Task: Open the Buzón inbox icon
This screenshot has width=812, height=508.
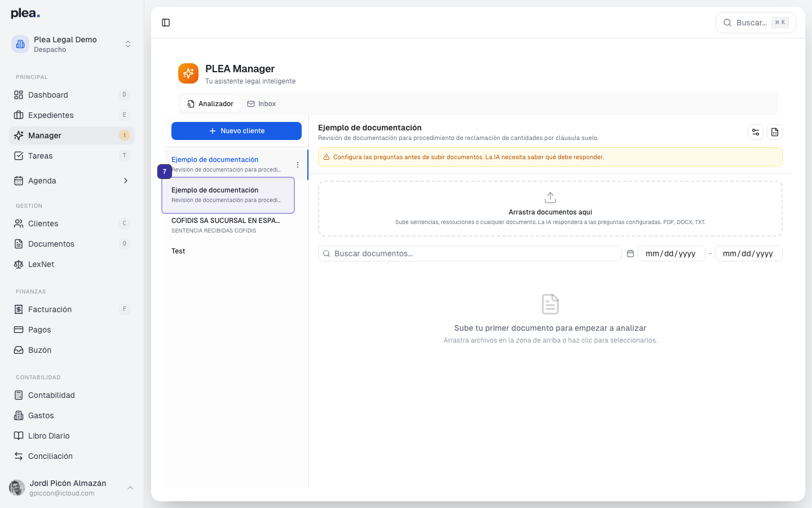Action: tap(18, 349)
